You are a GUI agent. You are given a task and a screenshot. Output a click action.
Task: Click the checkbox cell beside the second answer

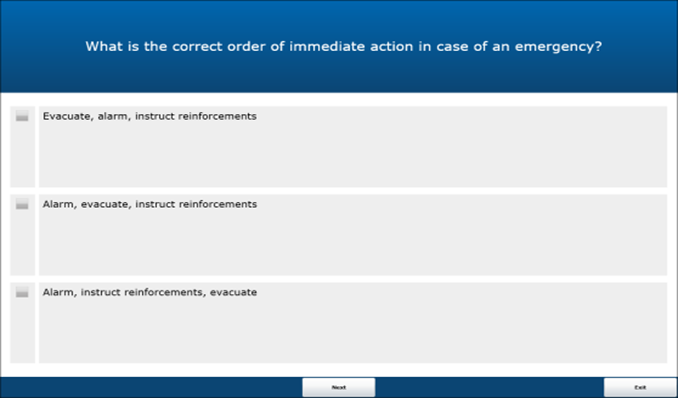coord(22,235)
